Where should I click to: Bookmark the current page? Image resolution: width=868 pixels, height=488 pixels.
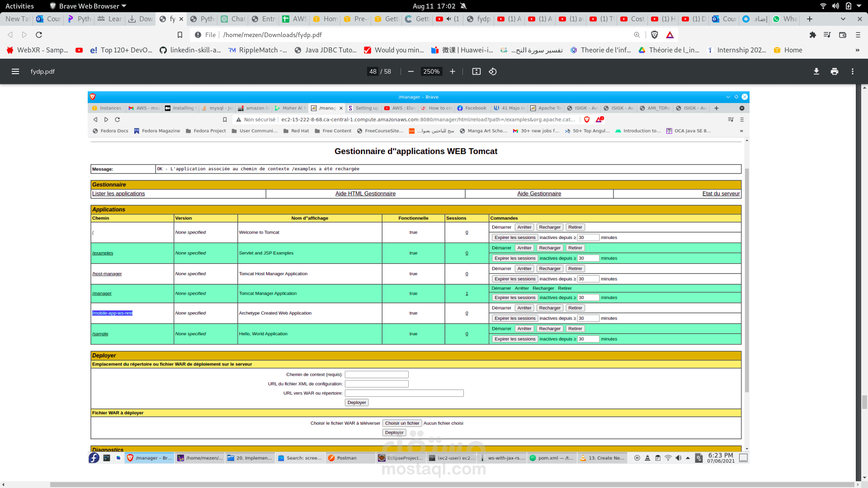[180, 35]
